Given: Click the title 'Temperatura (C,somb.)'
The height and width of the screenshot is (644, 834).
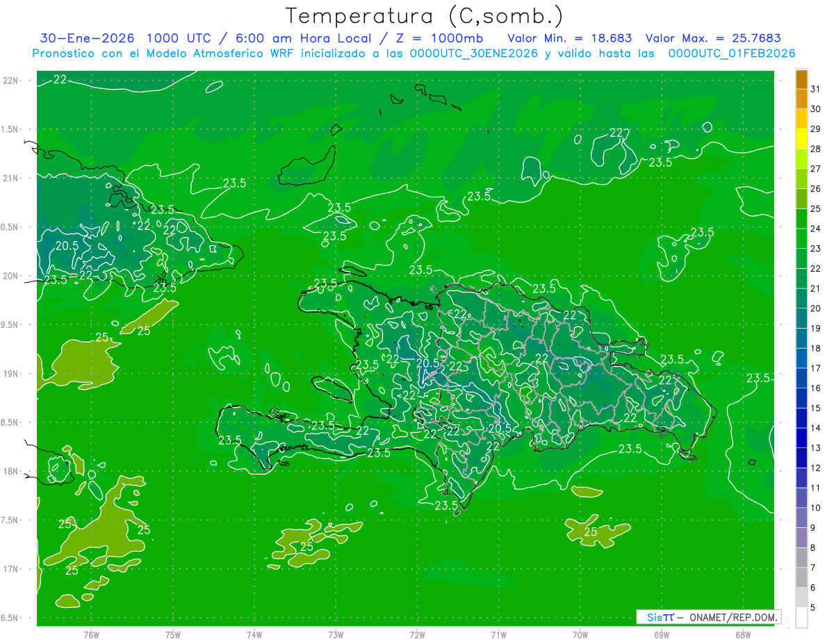Looking at the screenshot, I should (424, 15).
